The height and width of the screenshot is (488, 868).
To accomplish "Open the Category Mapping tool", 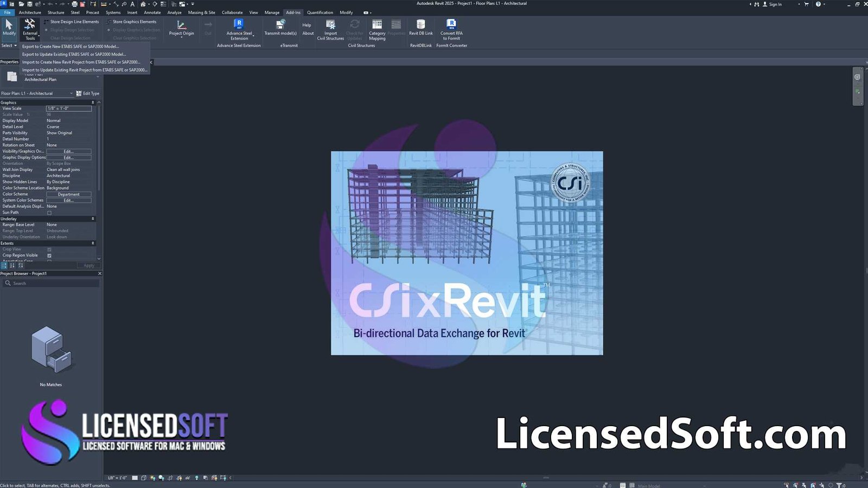I will pos(377,24).
